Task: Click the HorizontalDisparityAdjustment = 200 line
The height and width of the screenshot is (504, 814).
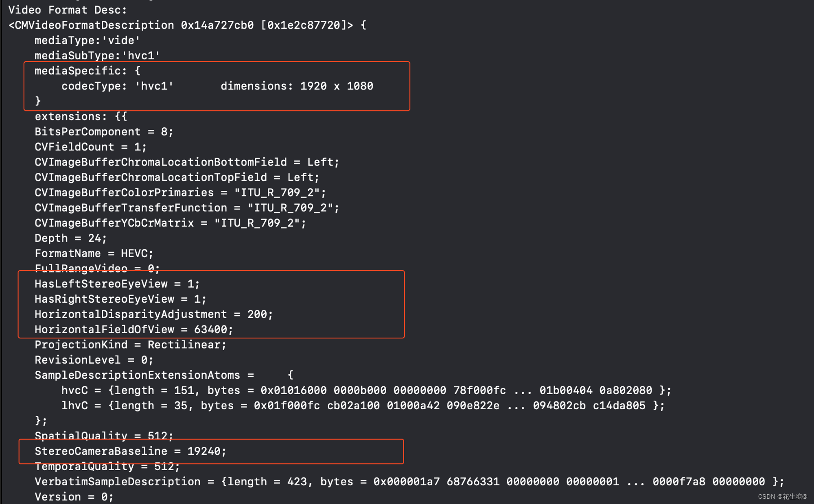Action: (x=153, y=314)
